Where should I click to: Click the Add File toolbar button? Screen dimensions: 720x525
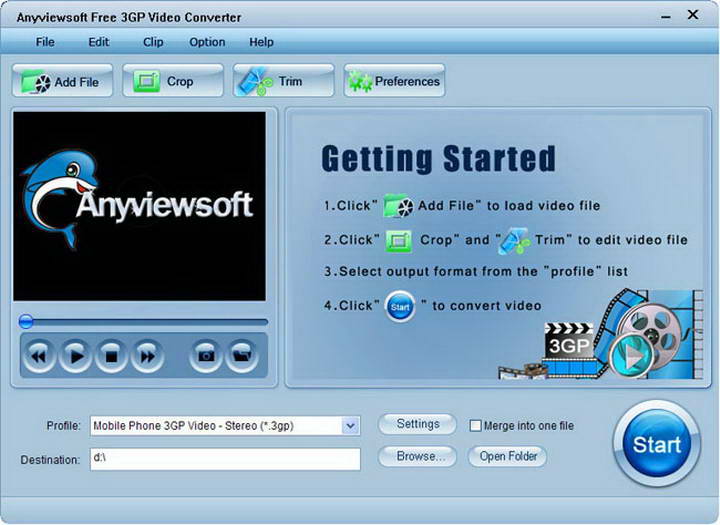(x=62, y=81)
